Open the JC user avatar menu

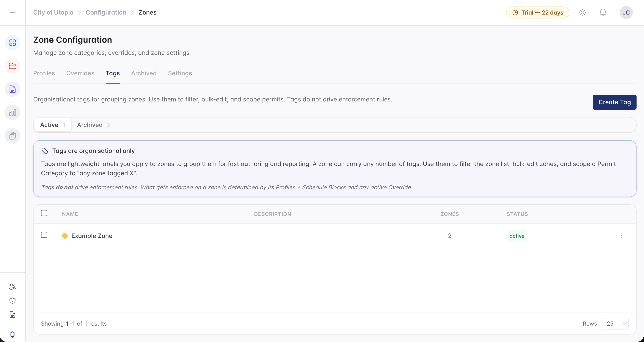click(626, 12)
